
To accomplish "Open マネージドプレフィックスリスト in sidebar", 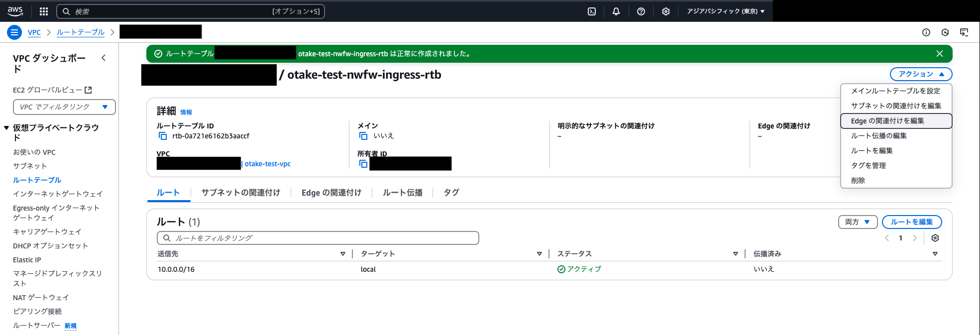I will click(57, 279).
